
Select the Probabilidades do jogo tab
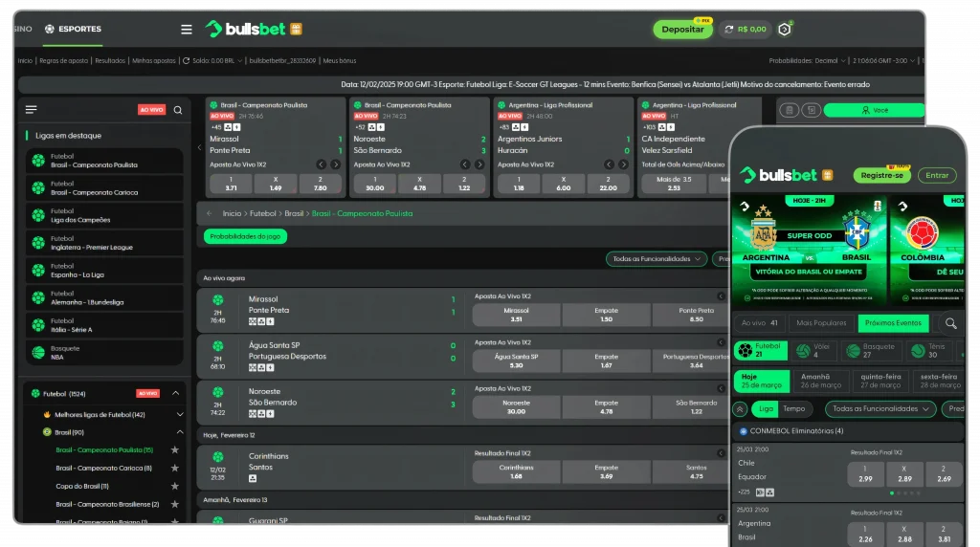click(x=245, y=236)
